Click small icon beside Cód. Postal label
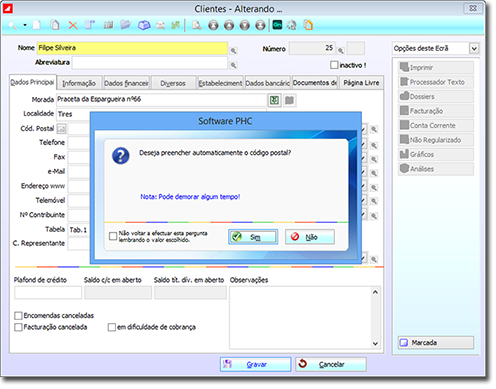Screen dimensions: 496x389 [61, 129]
